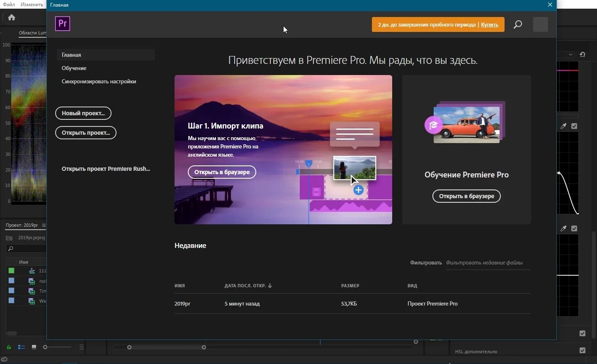Select Синхронизировать настройки in sidebar
The width and height of the screenshot is (597, 364).
point(99,81)
